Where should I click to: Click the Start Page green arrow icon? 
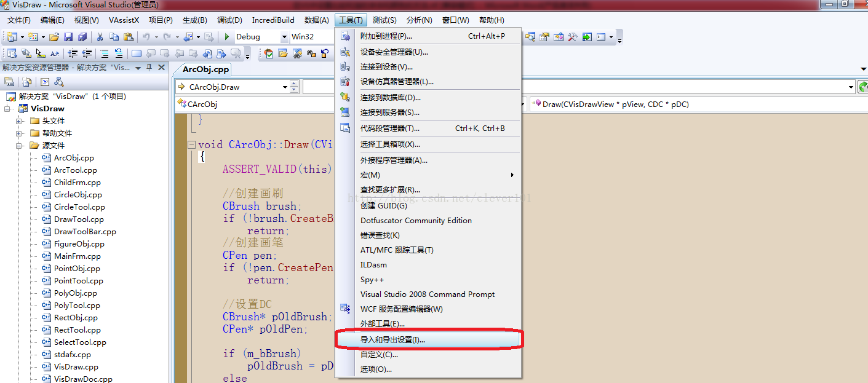click(x=587, y=37)
